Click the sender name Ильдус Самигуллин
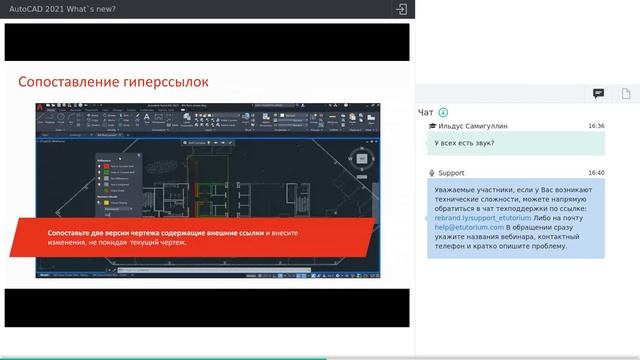Screen dimensions: 640x360 click(473, 126)
